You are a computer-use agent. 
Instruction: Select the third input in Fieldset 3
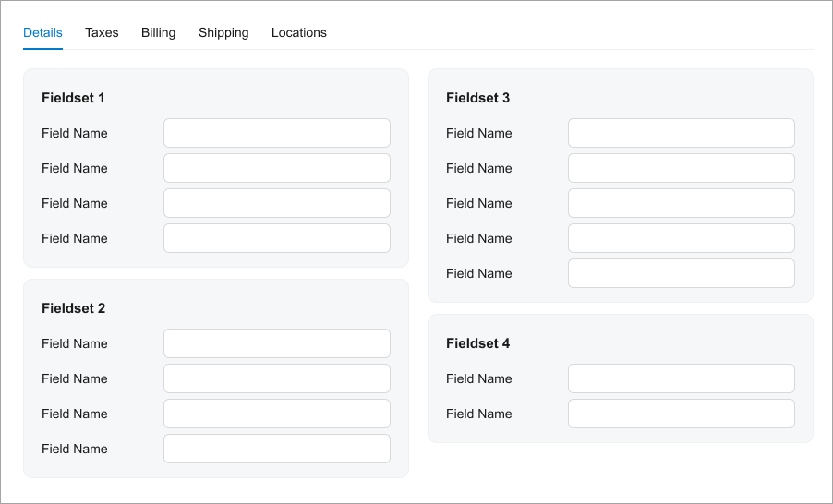(682, 203)
